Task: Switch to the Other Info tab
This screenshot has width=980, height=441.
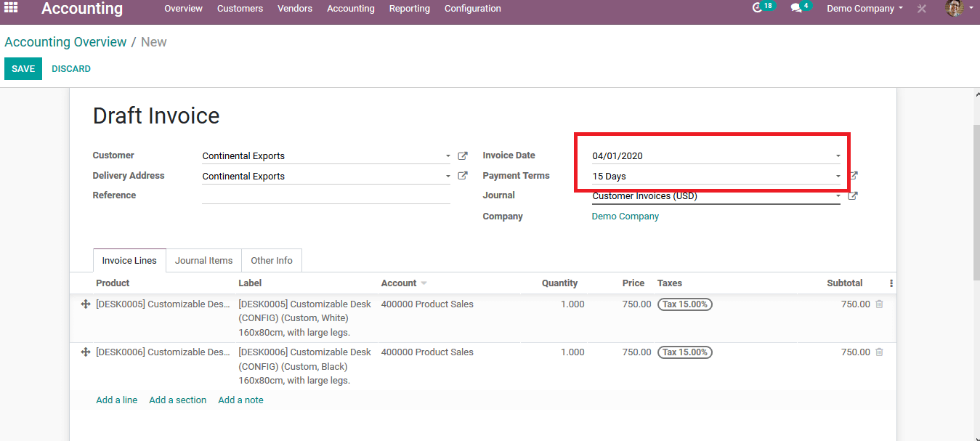Action: coord(272,260)
